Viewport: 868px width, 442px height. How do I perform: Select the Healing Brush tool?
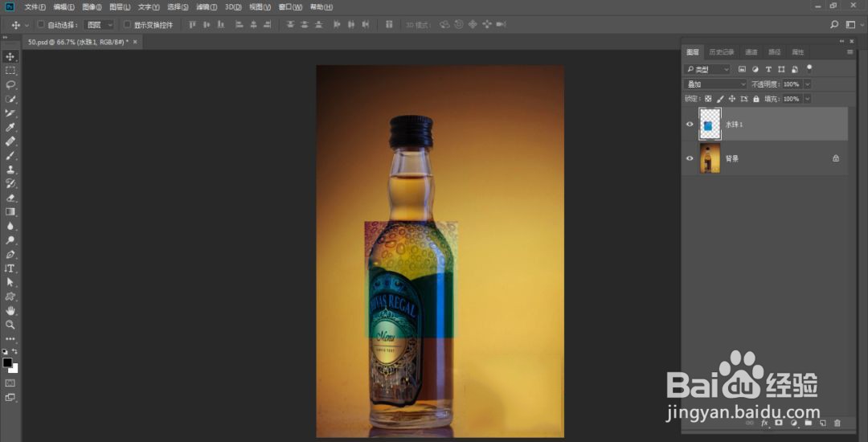click(x=10, y=141)
